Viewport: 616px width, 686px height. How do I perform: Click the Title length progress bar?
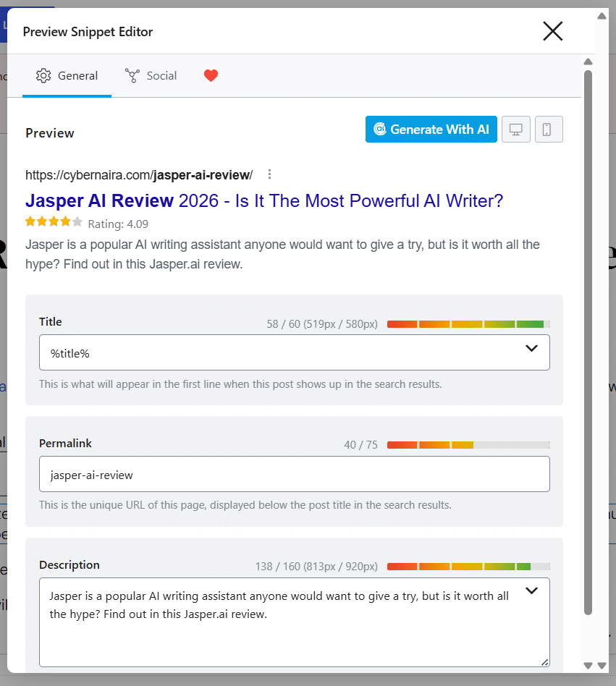[x=468, y=324]
